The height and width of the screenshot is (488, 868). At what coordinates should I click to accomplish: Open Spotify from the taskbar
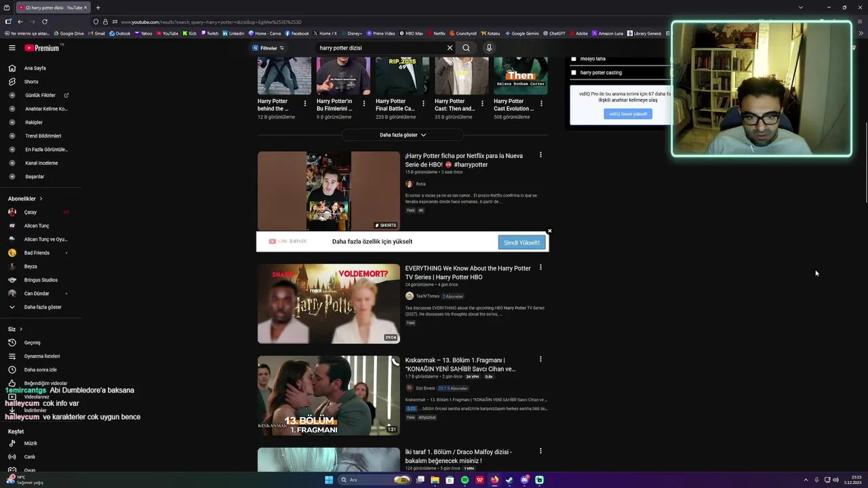tap(465, 480)
